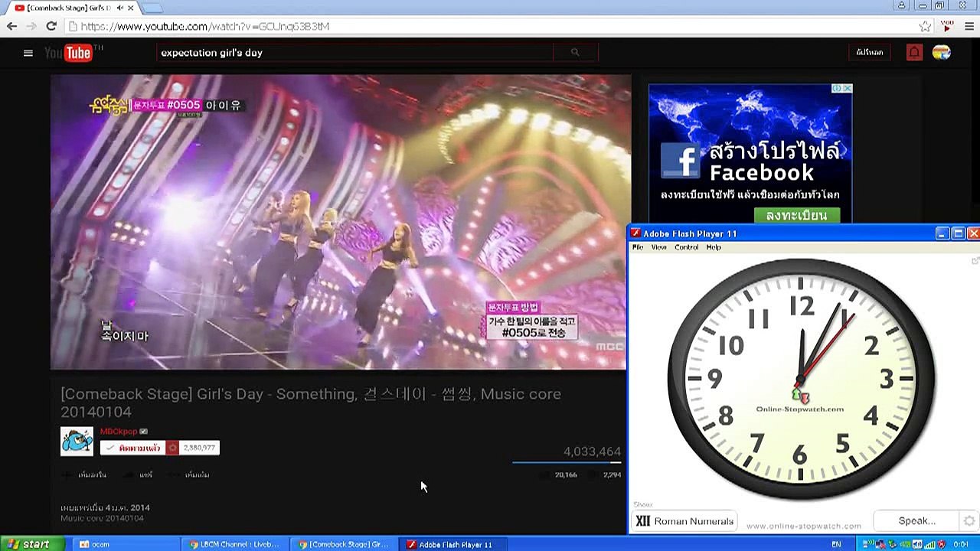Mute the tab via its speaker icon
The width and height of the screenshot is (980, 551).
click(x=120, y=8)
